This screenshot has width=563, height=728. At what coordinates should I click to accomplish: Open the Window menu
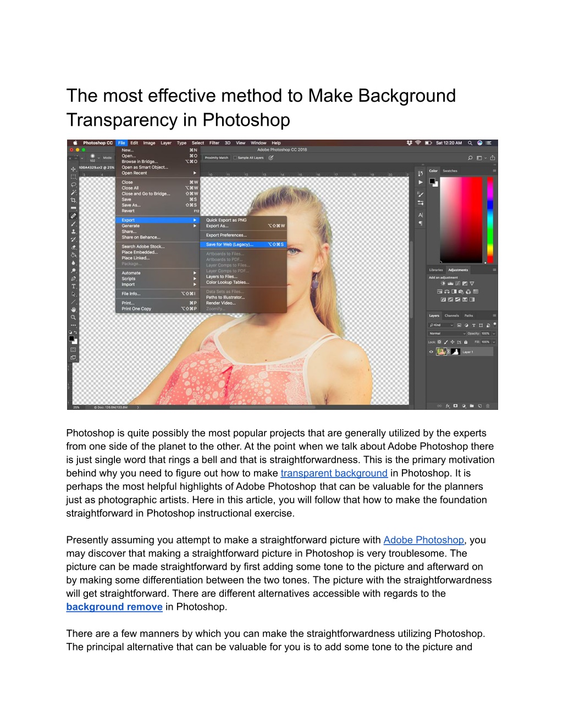258,143
